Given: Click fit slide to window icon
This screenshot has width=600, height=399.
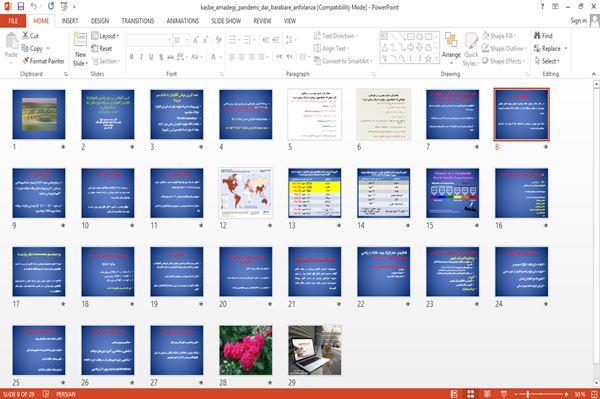Looking at the screenshot, I should pos(594,394).
